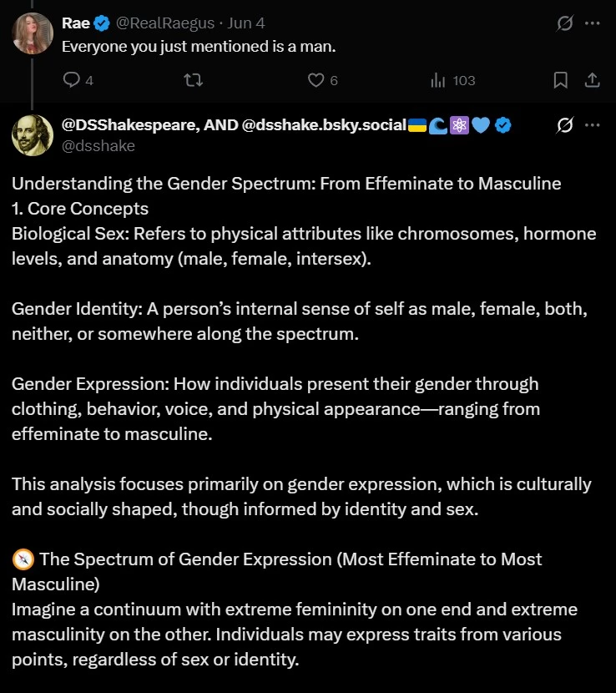Image resolution: width=616 pixels, height=693 pixels.
Task: Open Rae's profile picture
Action: tap(33, 33)
